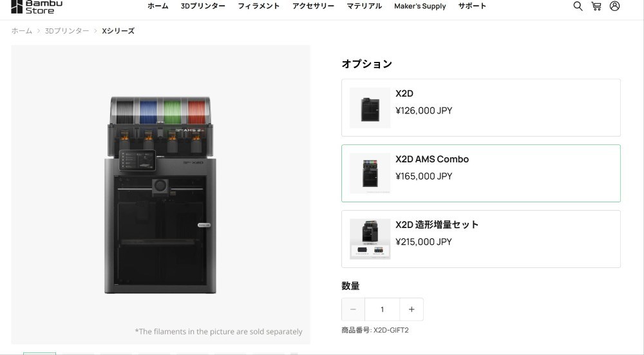644x355 pixels.
Task: Click the quantity input field
Action: [383, 309]
